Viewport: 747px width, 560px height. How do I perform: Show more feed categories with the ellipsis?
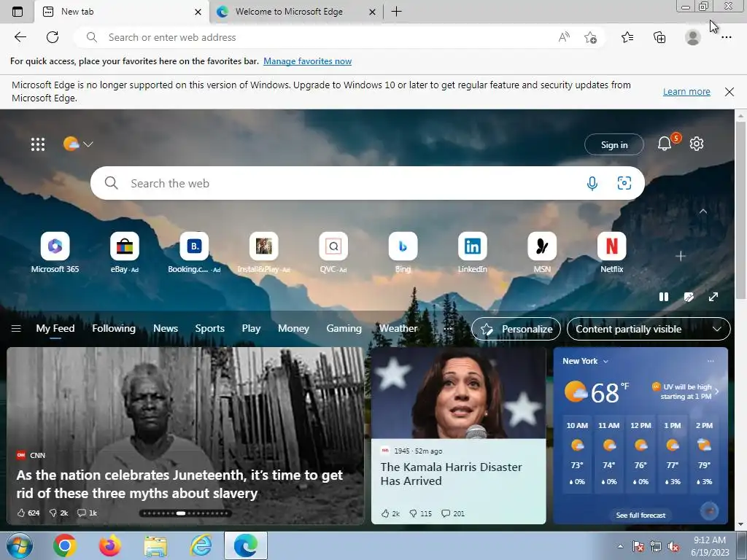[447, 329]
